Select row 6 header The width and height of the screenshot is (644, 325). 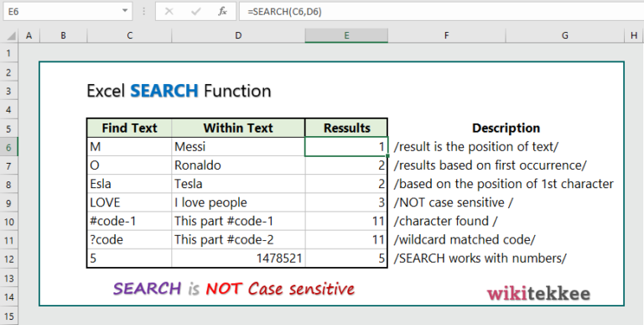click(9, 147)
